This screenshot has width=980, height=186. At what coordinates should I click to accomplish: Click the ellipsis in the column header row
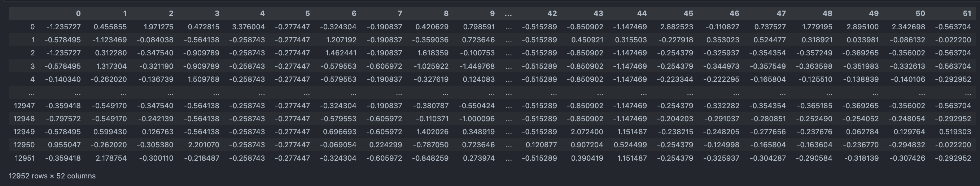click(508, 14)
